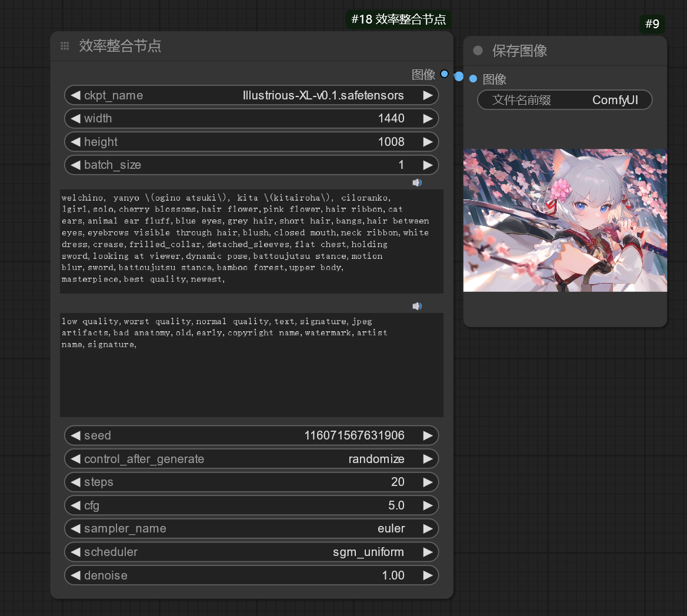Change control_after_generate randomize option
687x616 pixels.
pyautogui.click(x=252, y=459)
